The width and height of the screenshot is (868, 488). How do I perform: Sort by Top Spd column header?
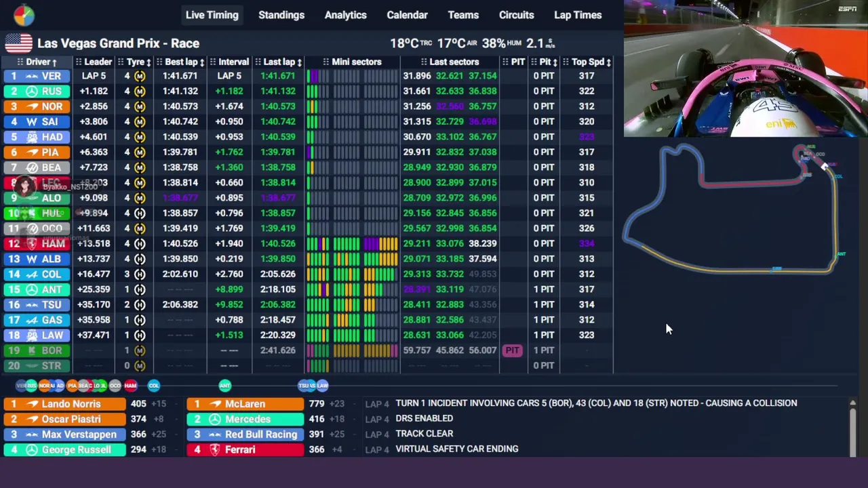click(587, 62)
